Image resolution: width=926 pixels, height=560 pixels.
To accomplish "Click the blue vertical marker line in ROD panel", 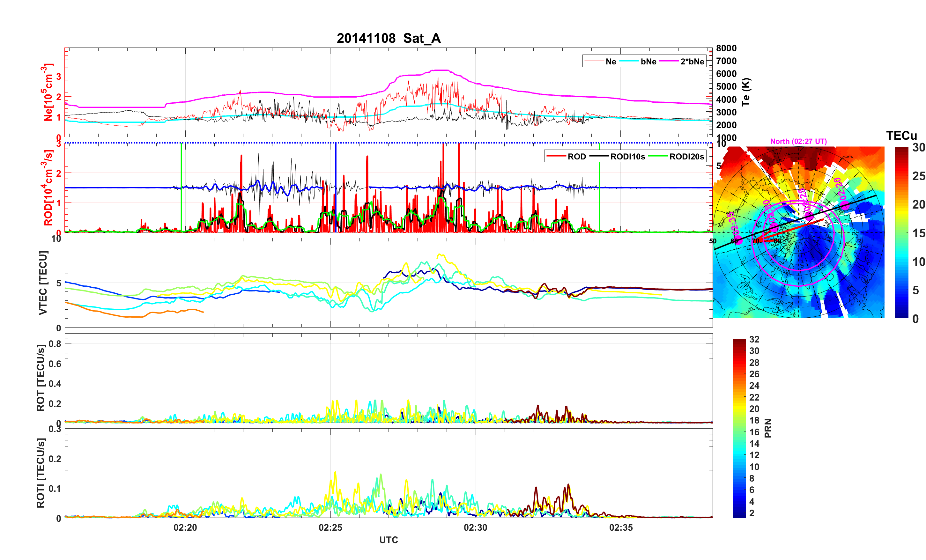I will click(x=336, y=166).
